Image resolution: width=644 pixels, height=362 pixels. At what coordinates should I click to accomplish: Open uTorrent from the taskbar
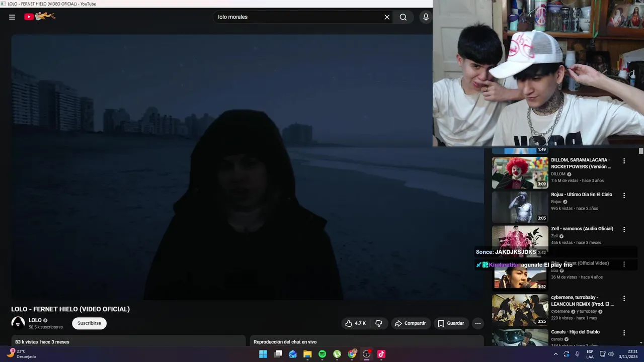(337, 354)
